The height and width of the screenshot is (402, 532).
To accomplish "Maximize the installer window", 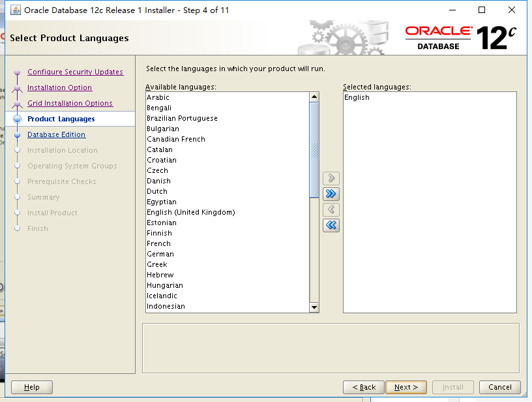I will 482,10.
